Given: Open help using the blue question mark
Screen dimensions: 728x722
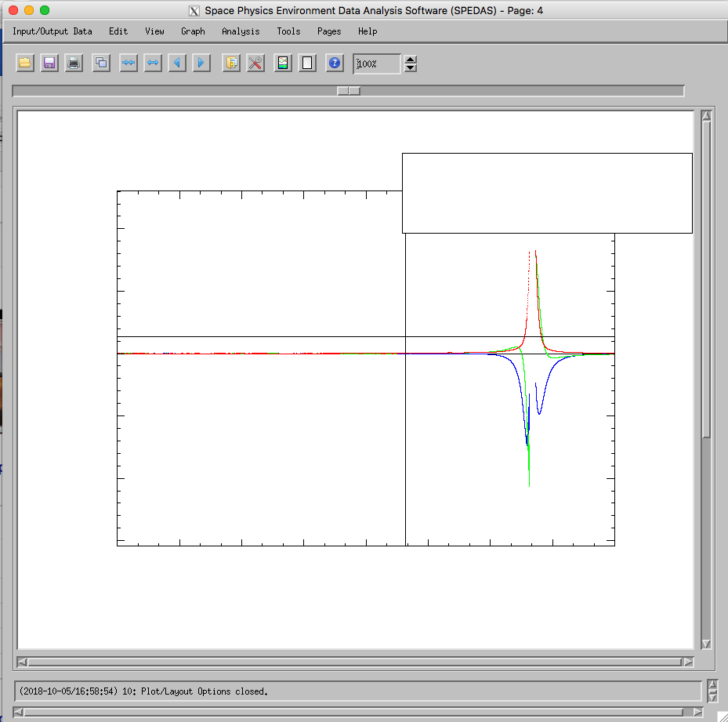Looking at the screenshot, I should [x=335, y=63].
